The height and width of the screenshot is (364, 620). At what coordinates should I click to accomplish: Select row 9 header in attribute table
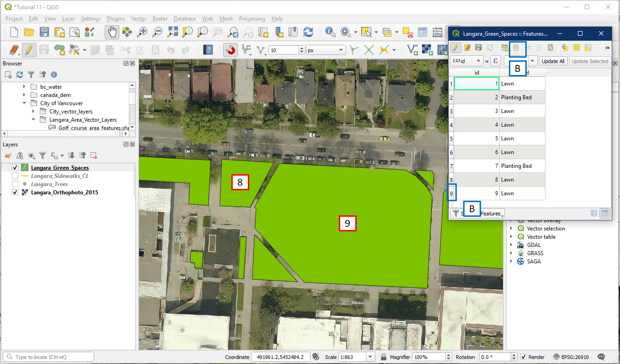[451, 193]
